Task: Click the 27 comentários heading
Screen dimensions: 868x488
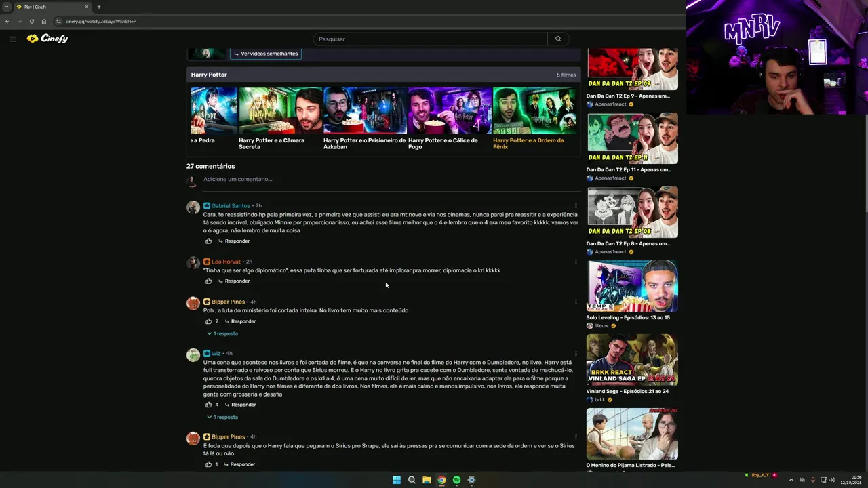Action: click(210, 167)
